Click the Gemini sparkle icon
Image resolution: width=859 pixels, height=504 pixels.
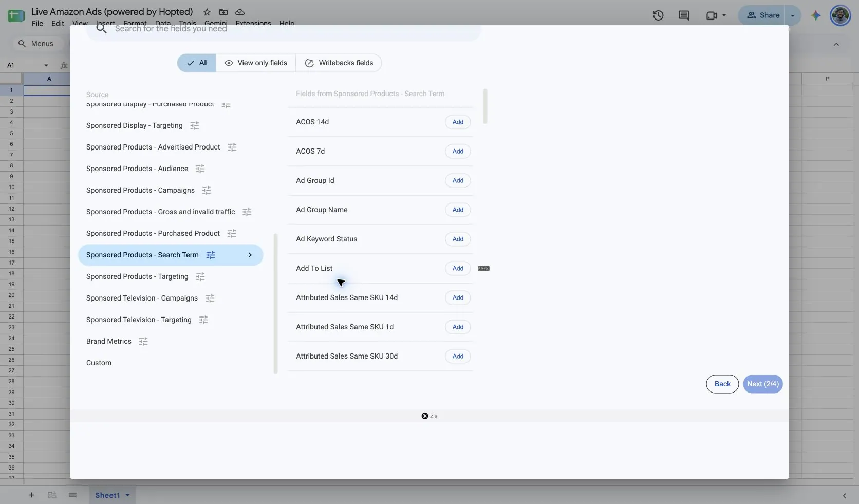[816, 15]
